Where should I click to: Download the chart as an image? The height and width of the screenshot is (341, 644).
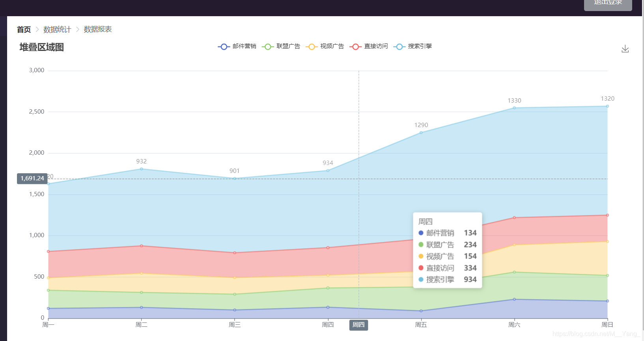point(625,49)
